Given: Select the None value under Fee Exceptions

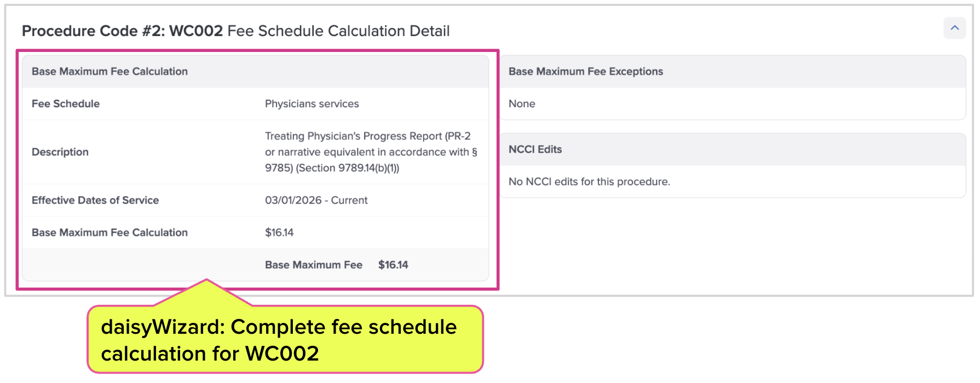Looking at the screenshot, I should click(522, 104).
